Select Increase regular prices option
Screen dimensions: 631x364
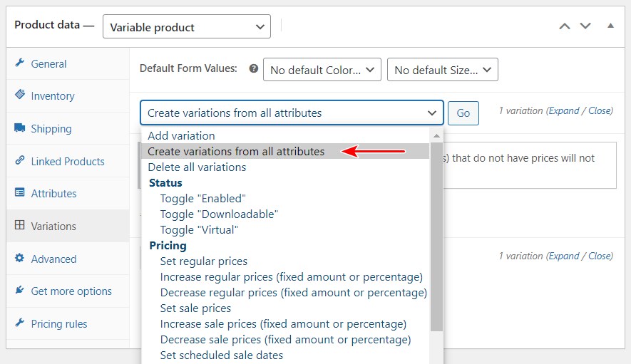point(285,276)
